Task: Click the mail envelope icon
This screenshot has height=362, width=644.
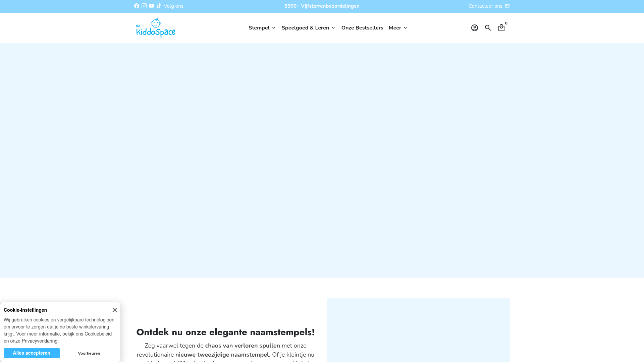Action: click(507, 6)
